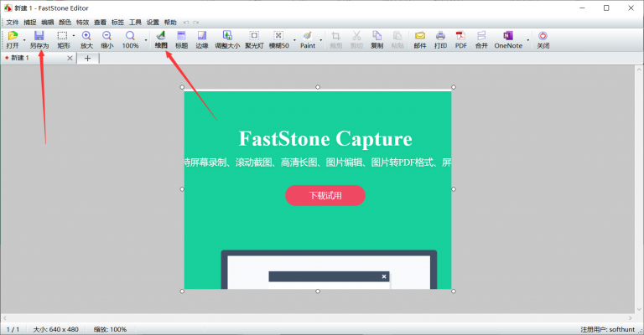644x335 pixels.
Task: Click the 缩放: 100% status text
Action: coord(110,329)
